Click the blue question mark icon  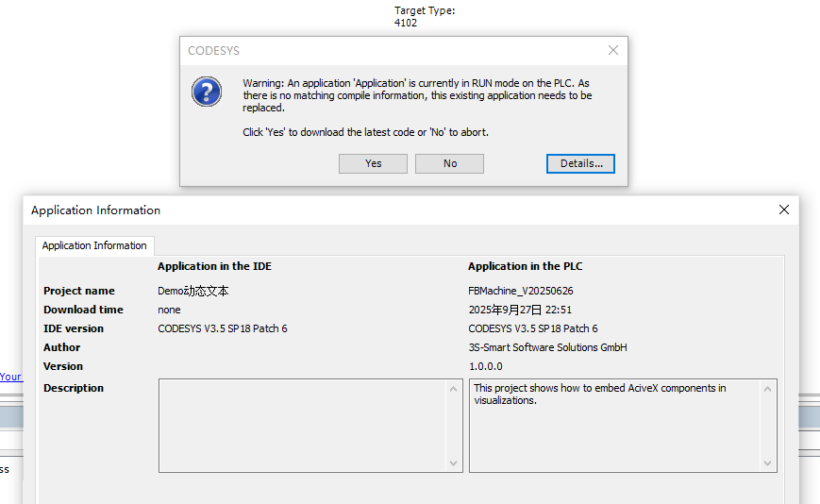pyautogui.click(x=207, y=92)
